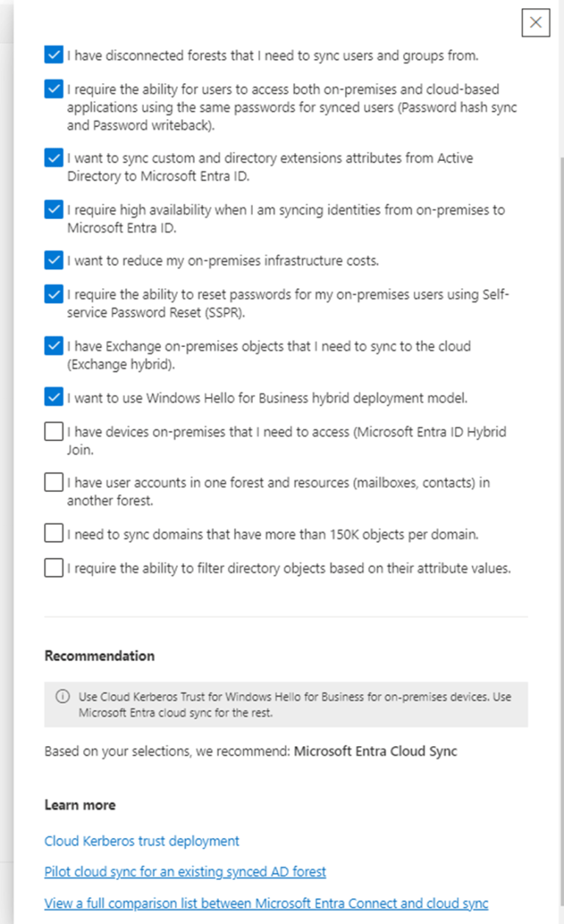Enable syncing domains with more than 150K objects
564x924 pixels.
tap(53, 533)
